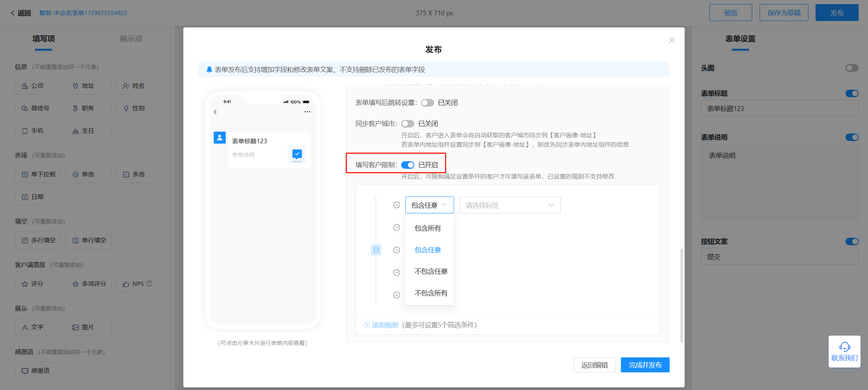Toggle 填写客户限制 switch off
This screenshot has width=868, height=390.
click(408, 165)
